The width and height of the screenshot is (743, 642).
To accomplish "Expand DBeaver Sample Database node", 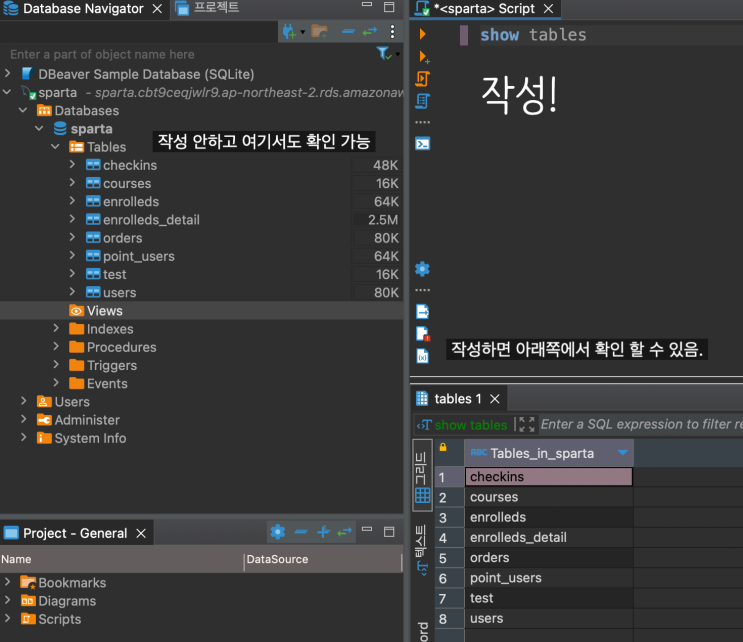I will click(7, 73).
